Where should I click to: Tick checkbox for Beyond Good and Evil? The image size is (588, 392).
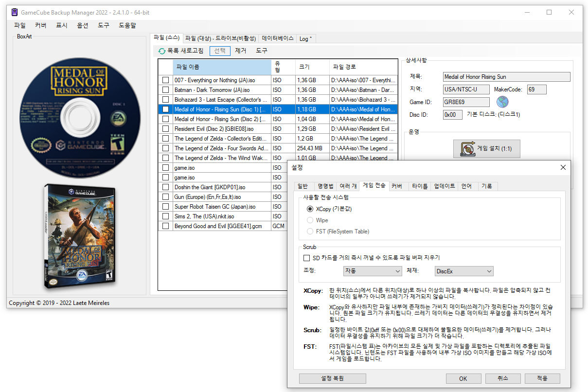click(x=166, y=226)
